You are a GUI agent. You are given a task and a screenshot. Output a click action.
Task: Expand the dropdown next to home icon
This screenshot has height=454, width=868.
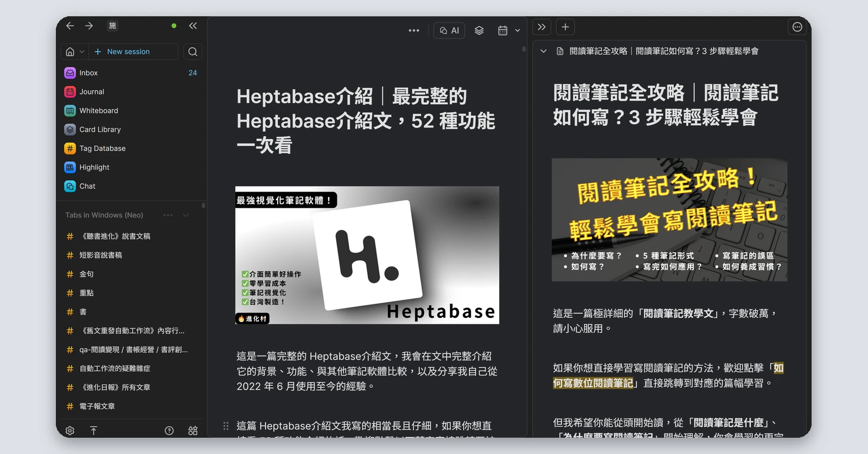coord(82,52)
